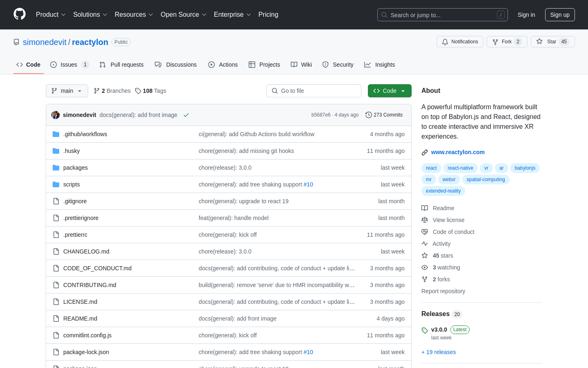The image size is (588, 368).
Task: Open the CONTRIBUTING.md file
Action: tap(90, 285)
